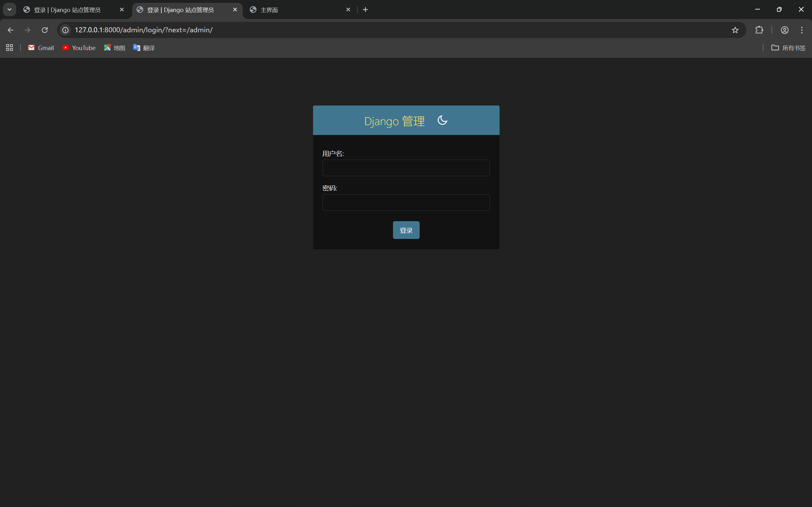Open the three-dot browser menu
The image size is (812, 507).
802,30
